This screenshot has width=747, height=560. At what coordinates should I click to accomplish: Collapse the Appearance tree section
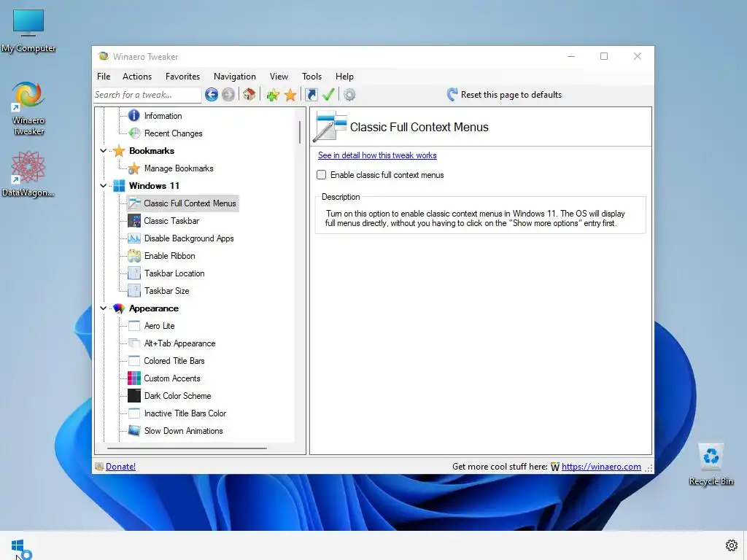(x=104, y=308)
